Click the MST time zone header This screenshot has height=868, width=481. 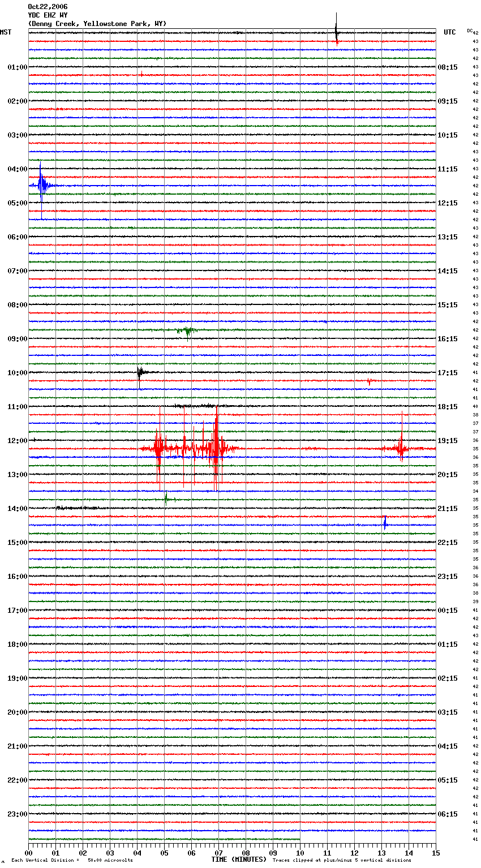[x=6, y=32]
